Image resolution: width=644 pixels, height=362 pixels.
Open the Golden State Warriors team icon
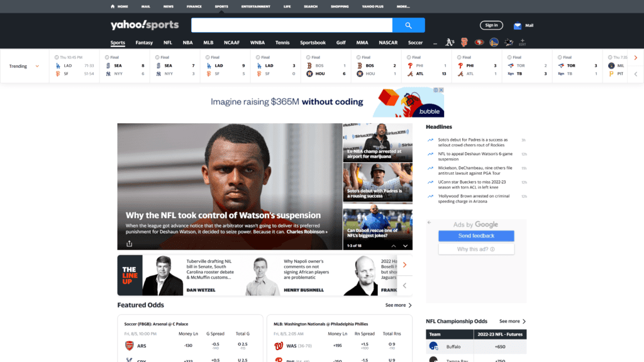click(494, 42)
